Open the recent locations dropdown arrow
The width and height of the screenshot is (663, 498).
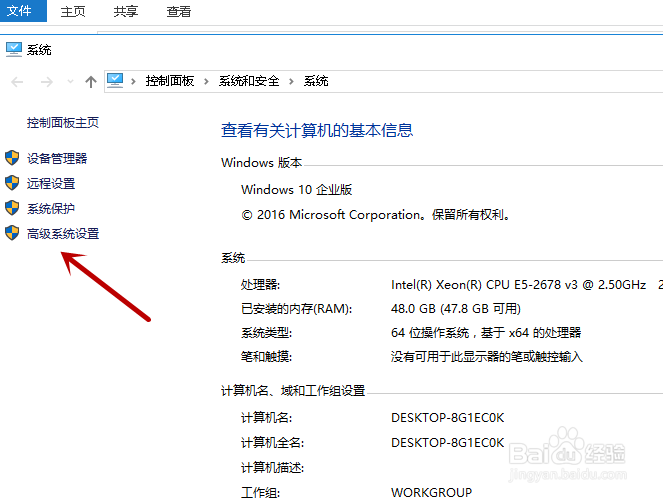pos(70,82)
